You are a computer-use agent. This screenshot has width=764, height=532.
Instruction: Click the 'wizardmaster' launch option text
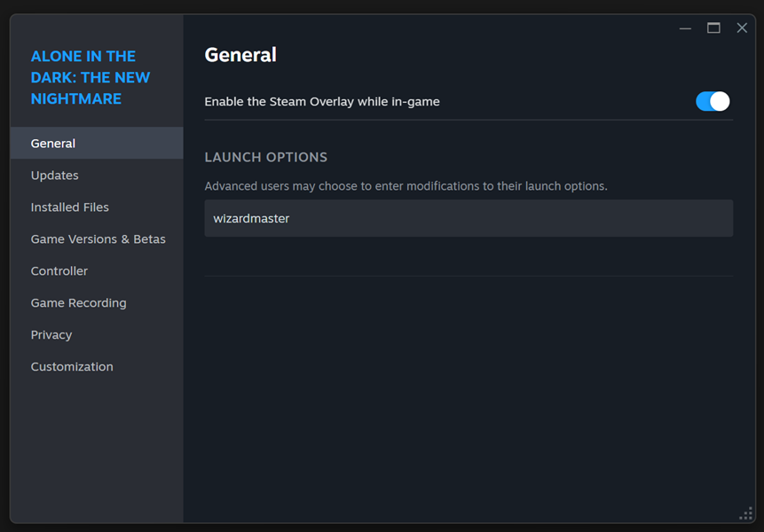tap(252, 218)
